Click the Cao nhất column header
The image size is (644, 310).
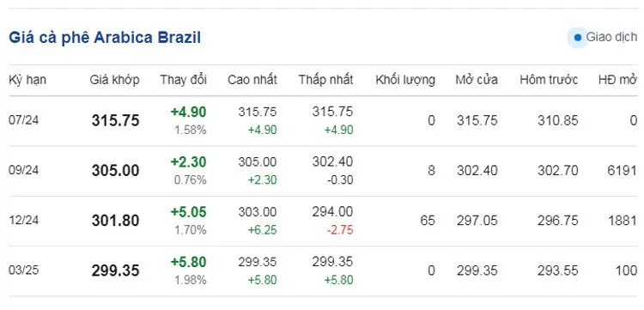tap(252, 80)
